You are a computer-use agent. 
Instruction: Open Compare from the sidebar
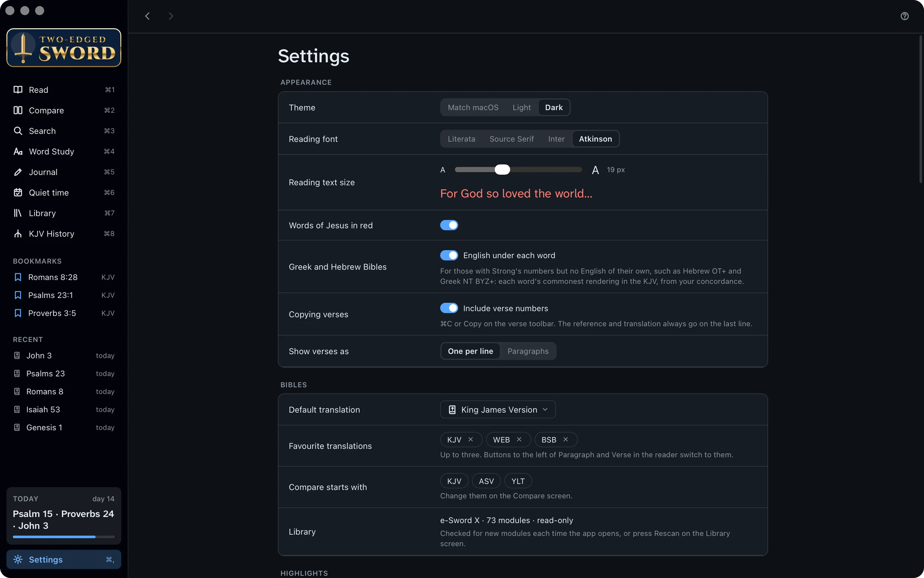(64, 110)
